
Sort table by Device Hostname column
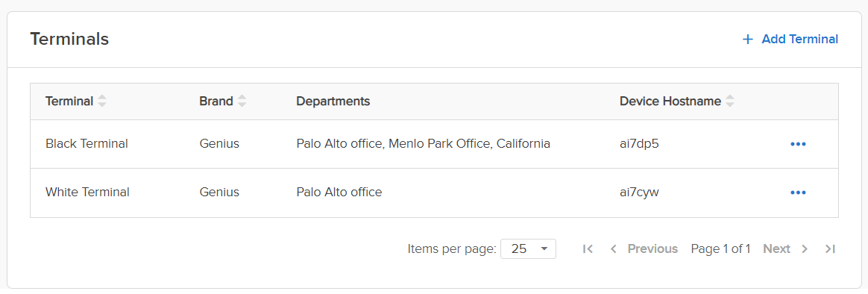point(730,101)
